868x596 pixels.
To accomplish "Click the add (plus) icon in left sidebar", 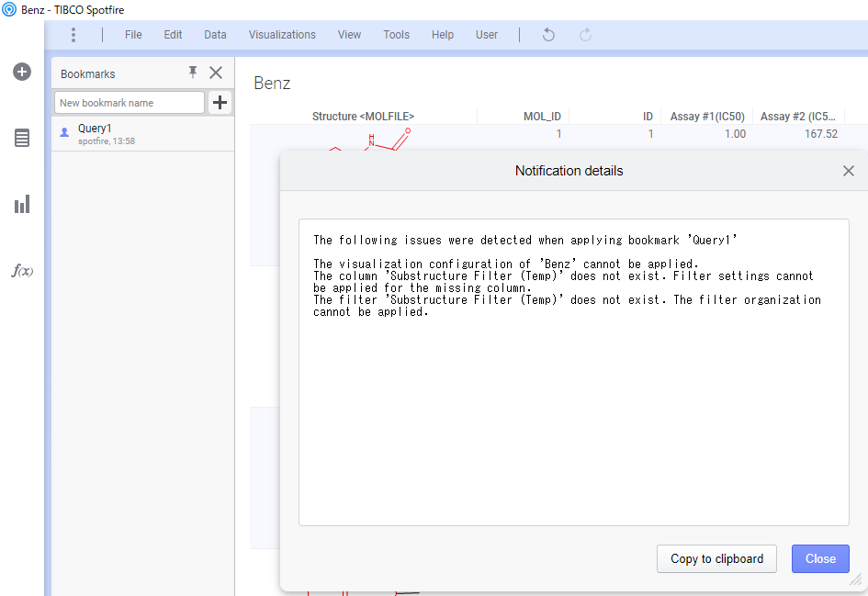I will (22, 72).
